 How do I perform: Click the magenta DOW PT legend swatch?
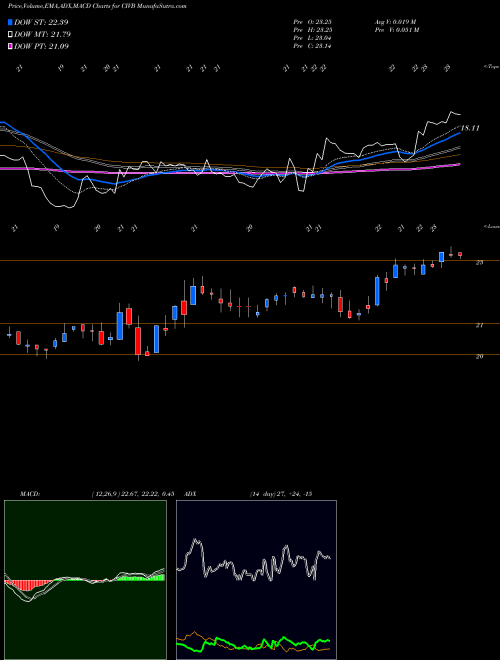click(x=10, y=46)
